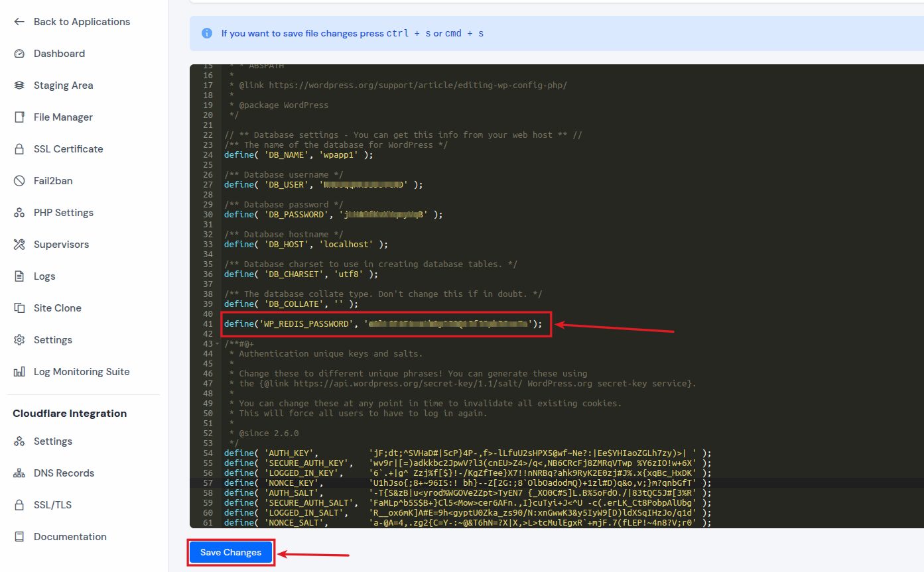Select Staging Area in the sidebar

coord(63,85)
